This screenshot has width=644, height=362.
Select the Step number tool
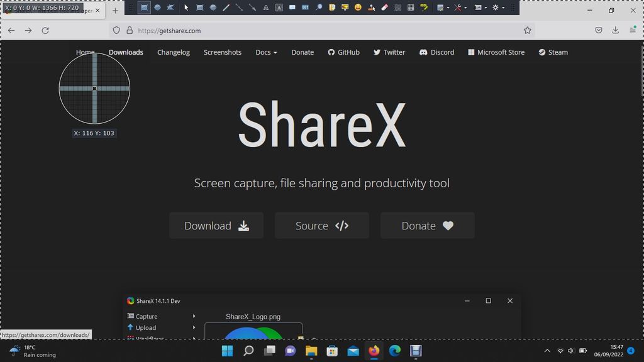[x=305, y=7]
